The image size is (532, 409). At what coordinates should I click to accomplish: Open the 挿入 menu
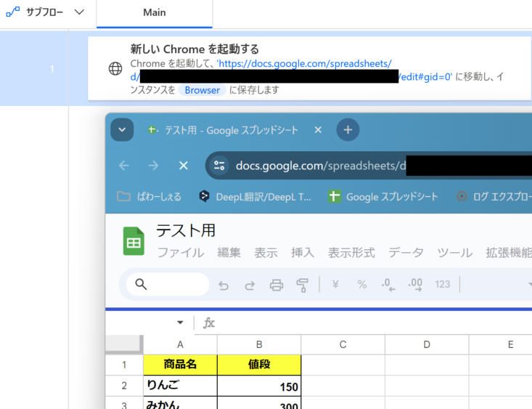coord(303,253)
